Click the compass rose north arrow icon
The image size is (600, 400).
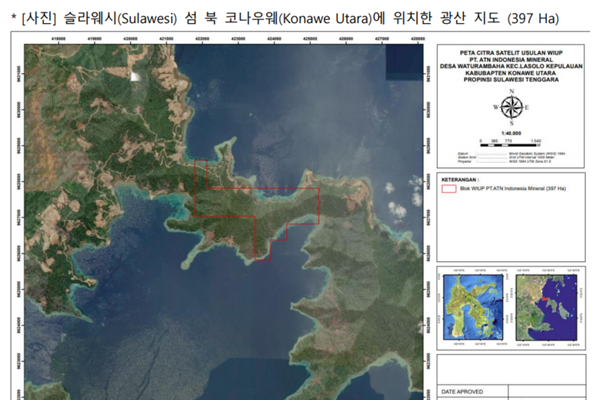(x=510, y=104)
